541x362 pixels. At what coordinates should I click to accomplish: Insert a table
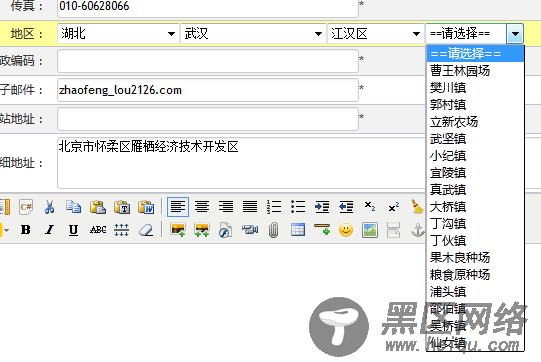pyautogui.click(x=298, y=230)
